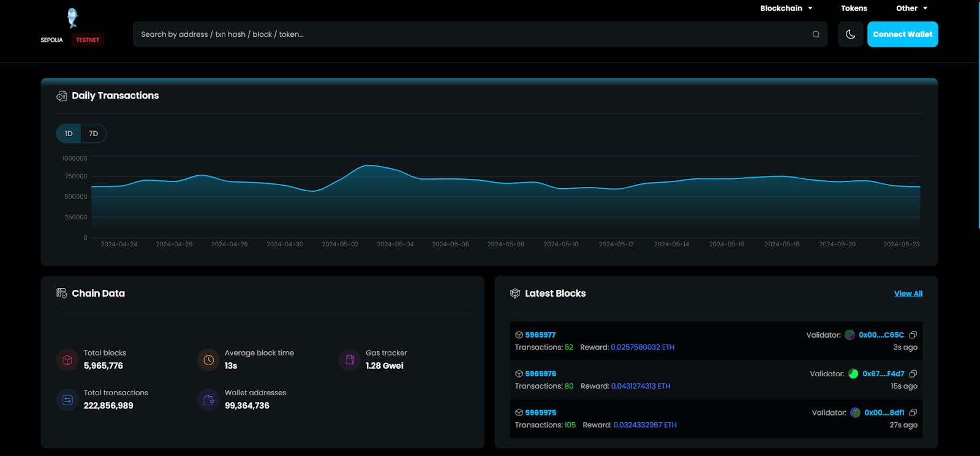980x456 pixels.
Task: Open View All latest blocks link
Action: click(908, 294)
